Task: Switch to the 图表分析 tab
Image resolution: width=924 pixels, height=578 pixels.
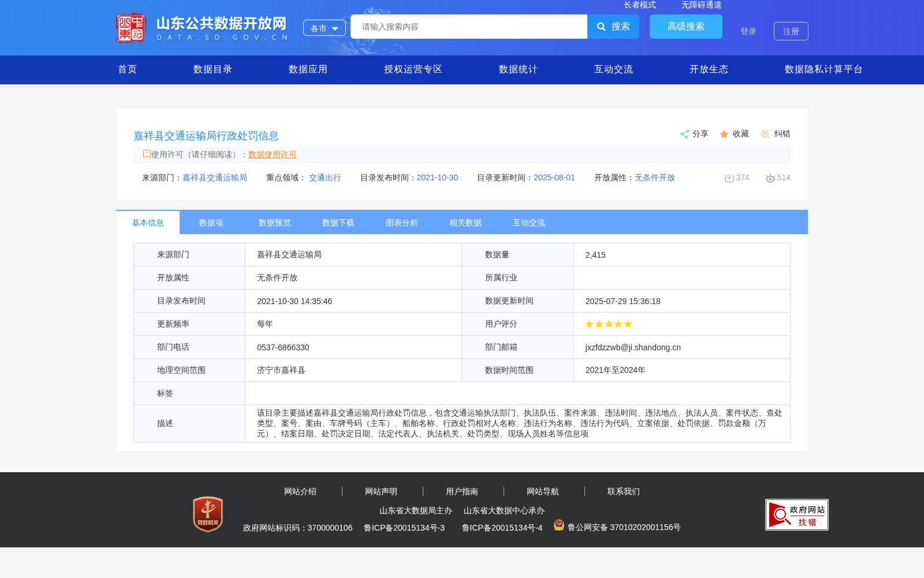Action: click(x=402, y=223)
